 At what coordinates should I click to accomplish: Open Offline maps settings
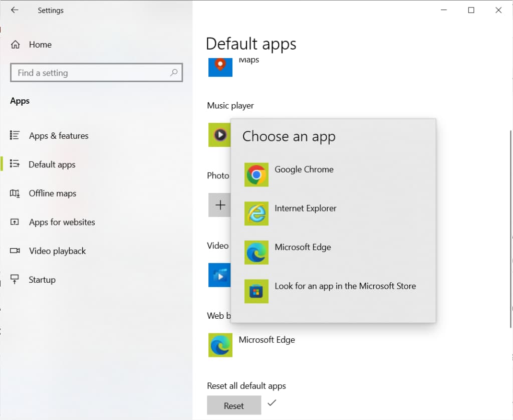click(52, 193)
